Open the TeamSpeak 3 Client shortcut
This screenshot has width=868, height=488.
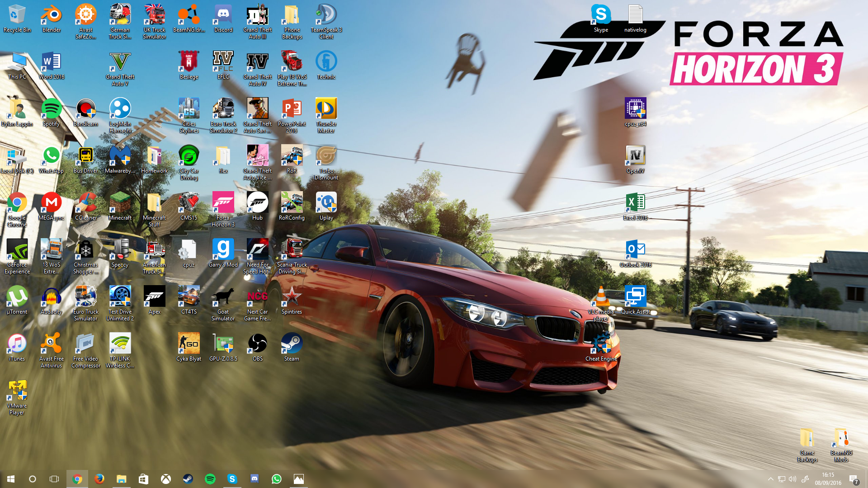pyautogui.click(x=326, y=22)
